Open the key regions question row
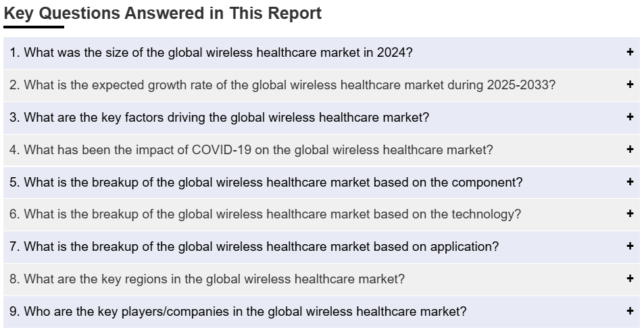 point(322,279)
